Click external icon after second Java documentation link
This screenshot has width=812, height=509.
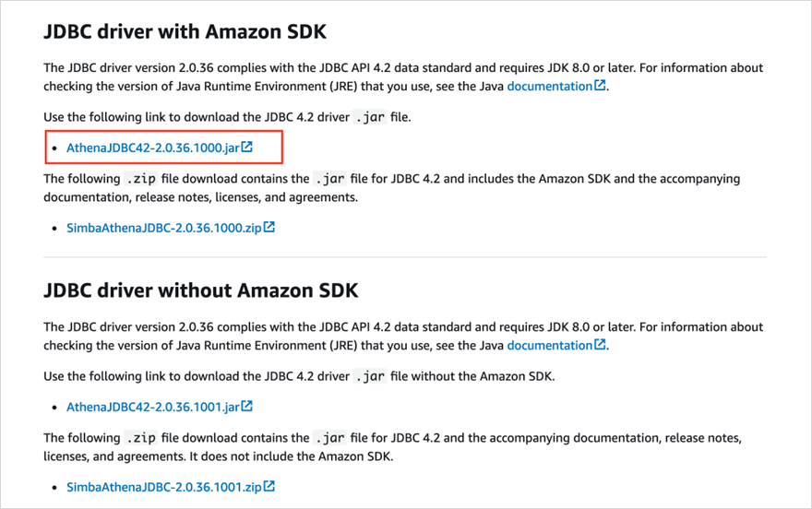[x=601, y=345]
